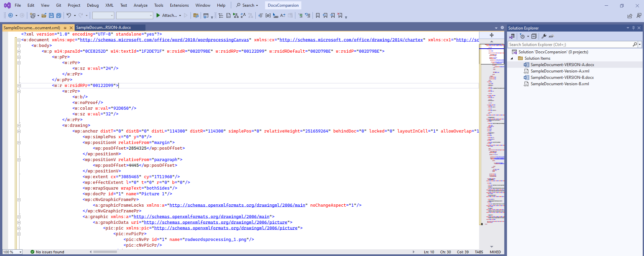Collapse the w:drawing element outline
This screenshot has height=256, width=644.
[x=19, y=125]
